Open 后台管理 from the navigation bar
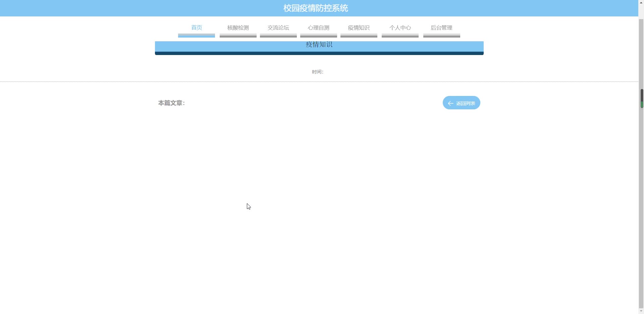 [441, 28]
